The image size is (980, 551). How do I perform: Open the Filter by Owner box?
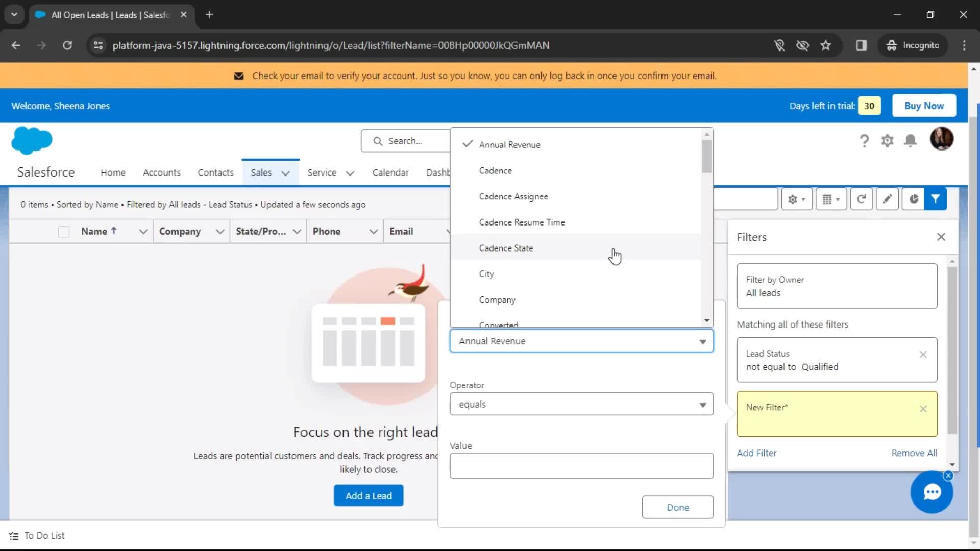tap(837, 286)
